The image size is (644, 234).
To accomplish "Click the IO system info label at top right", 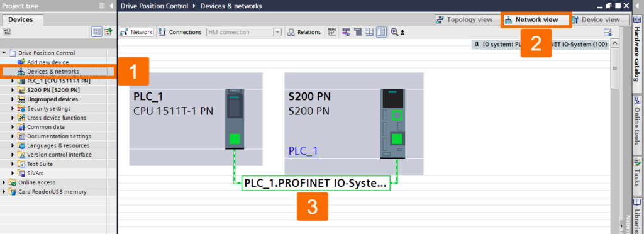I will click(540, 44).
